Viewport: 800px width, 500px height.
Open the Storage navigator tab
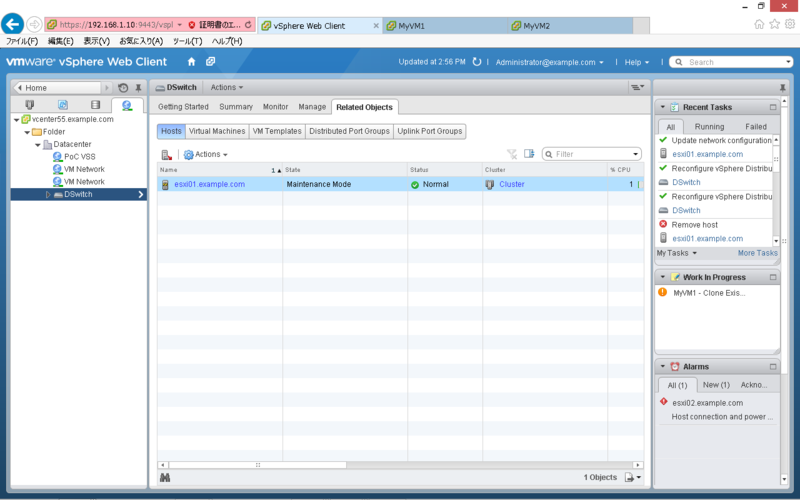(95, 105)
